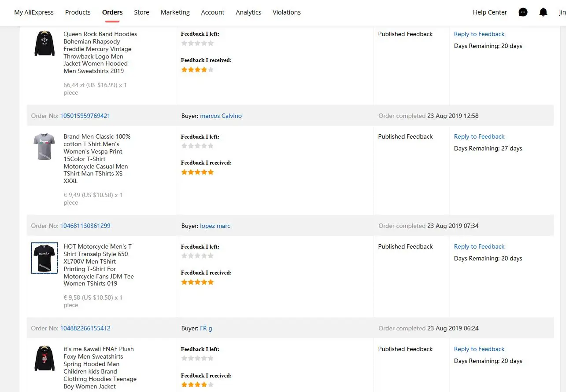Go to the Analytics section
This screenshot has height=392, width=566.
pyautogui.click(x=248, y=12)
